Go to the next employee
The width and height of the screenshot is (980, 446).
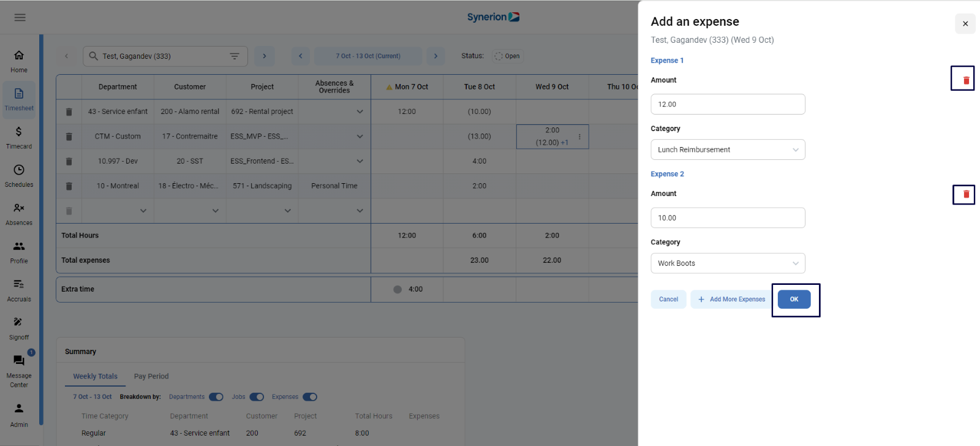point(265,56)
